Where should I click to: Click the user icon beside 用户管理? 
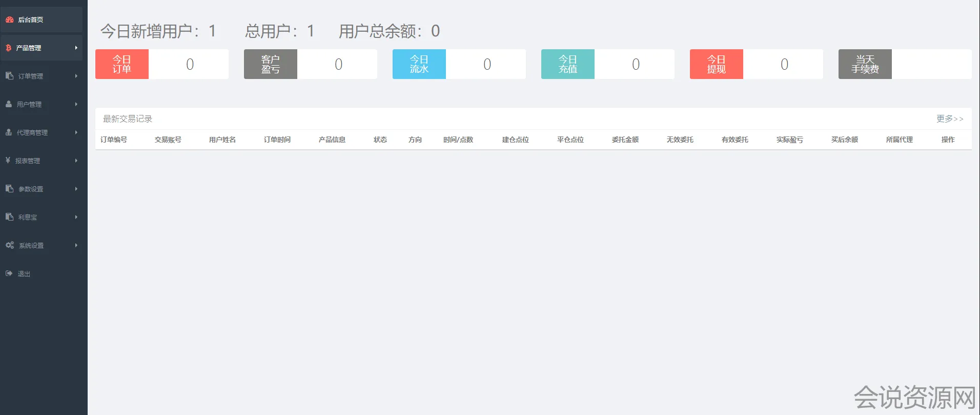[x=9, y=104]
